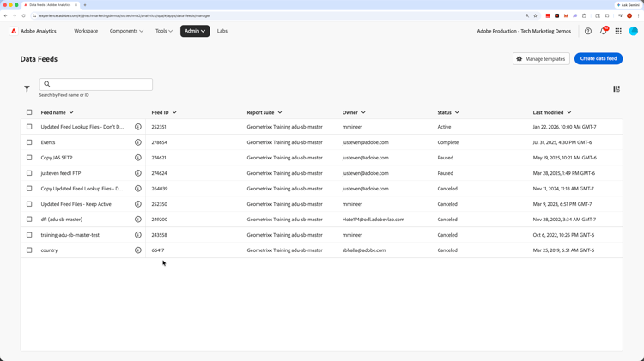Open the Labs tab
This screenshot has height=361, width=644.
[222, 31]
